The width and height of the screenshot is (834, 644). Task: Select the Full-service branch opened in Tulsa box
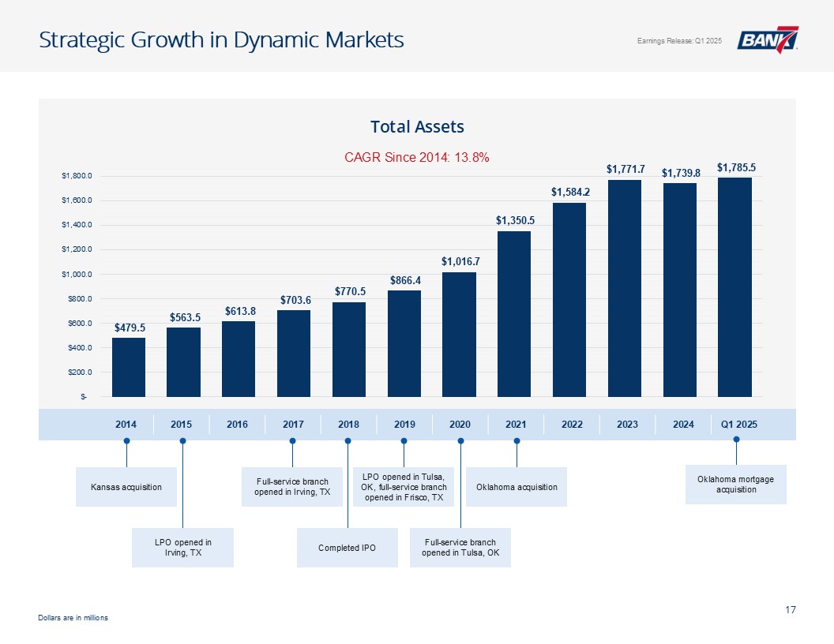pyautogui.click(x=460, y=548)
